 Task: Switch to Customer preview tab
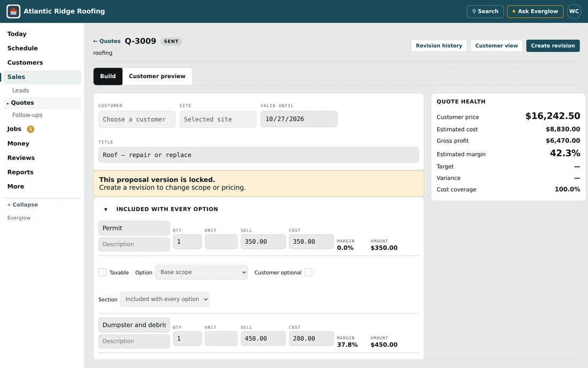tap(157, 76)
